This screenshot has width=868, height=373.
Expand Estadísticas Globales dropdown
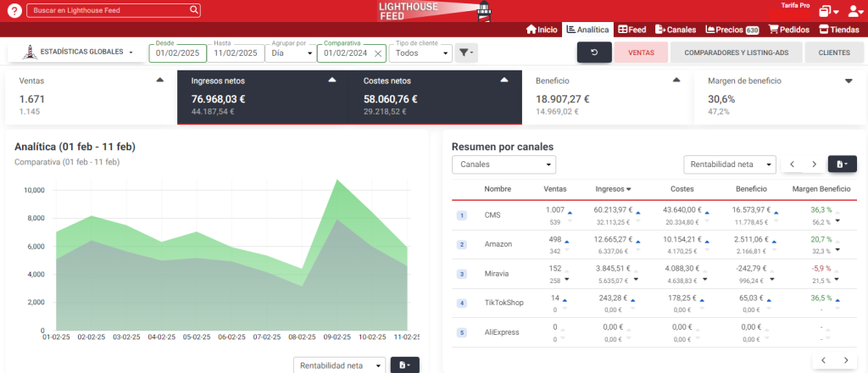click(77, 52)
